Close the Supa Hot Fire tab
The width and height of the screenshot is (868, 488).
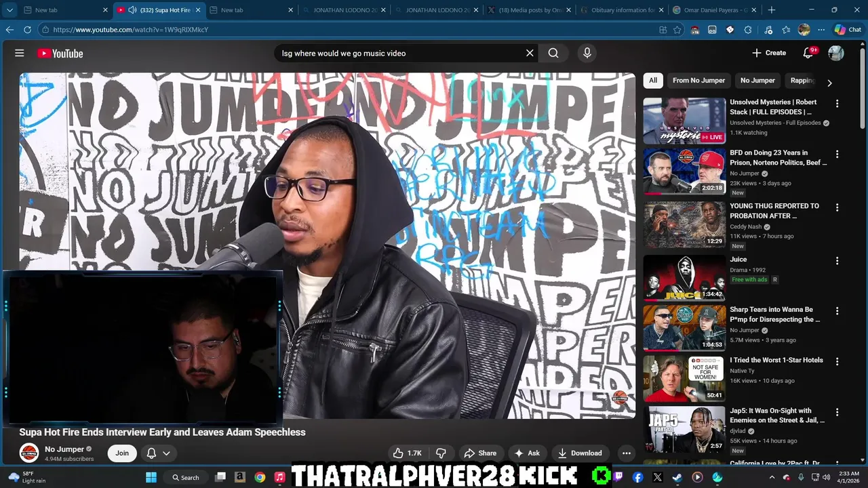(x=198, y=10)
